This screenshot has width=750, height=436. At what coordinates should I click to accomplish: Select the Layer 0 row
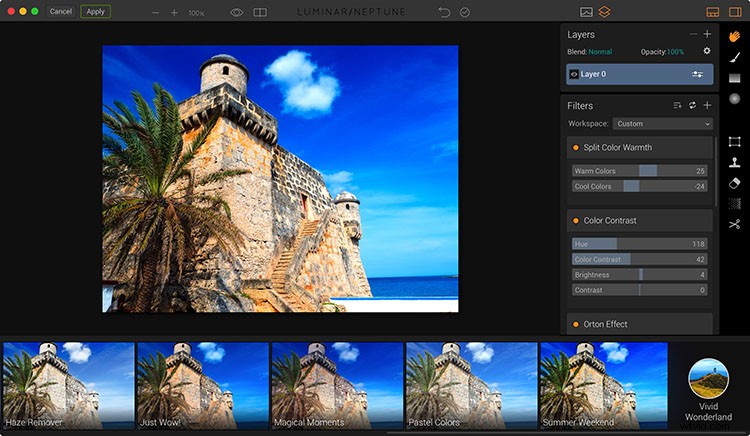[640, 74]
